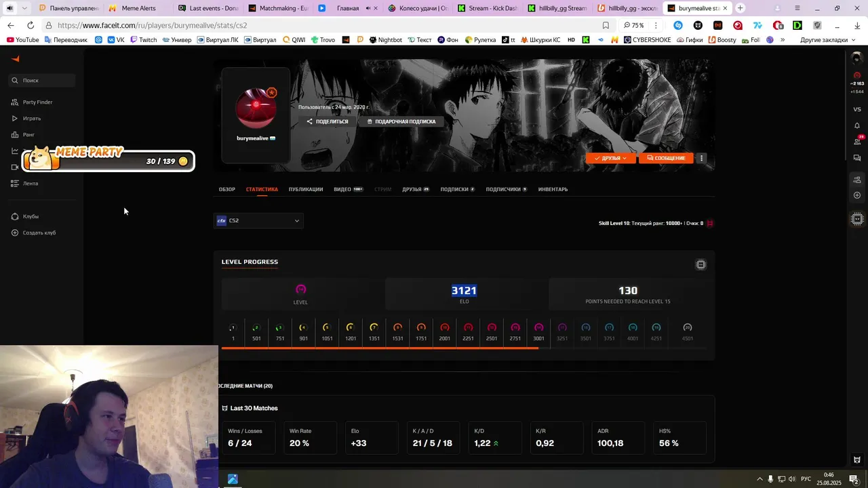Click the browser back arrow

(11, 25)
